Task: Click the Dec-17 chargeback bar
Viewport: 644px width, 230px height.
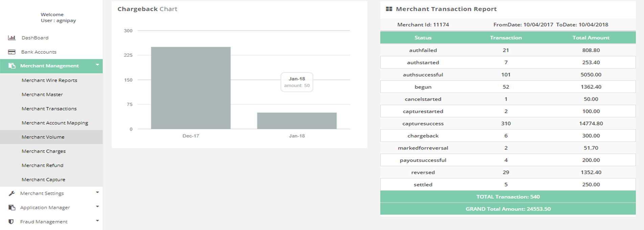Action: 191,88
